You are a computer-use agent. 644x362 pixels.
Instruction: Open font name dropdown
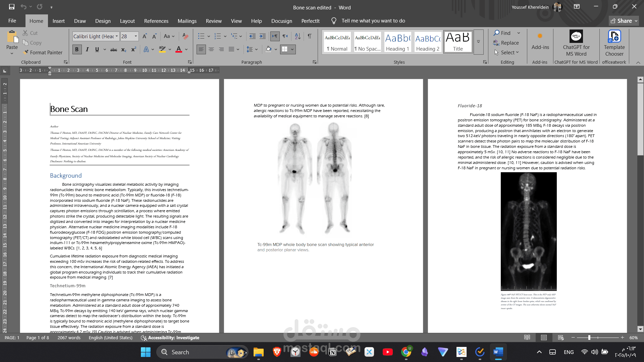point(117,36)
